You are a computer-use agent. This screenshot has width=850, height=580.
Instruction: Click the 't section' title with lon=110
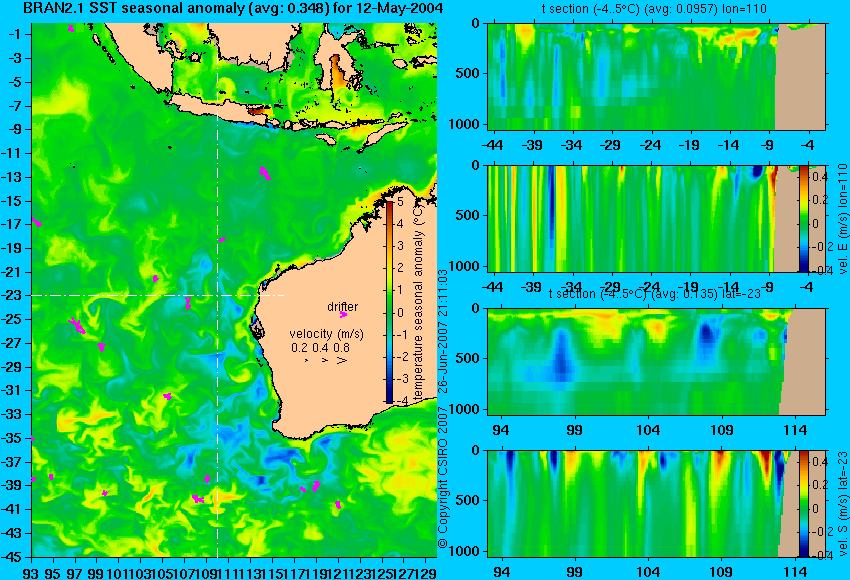654,9
